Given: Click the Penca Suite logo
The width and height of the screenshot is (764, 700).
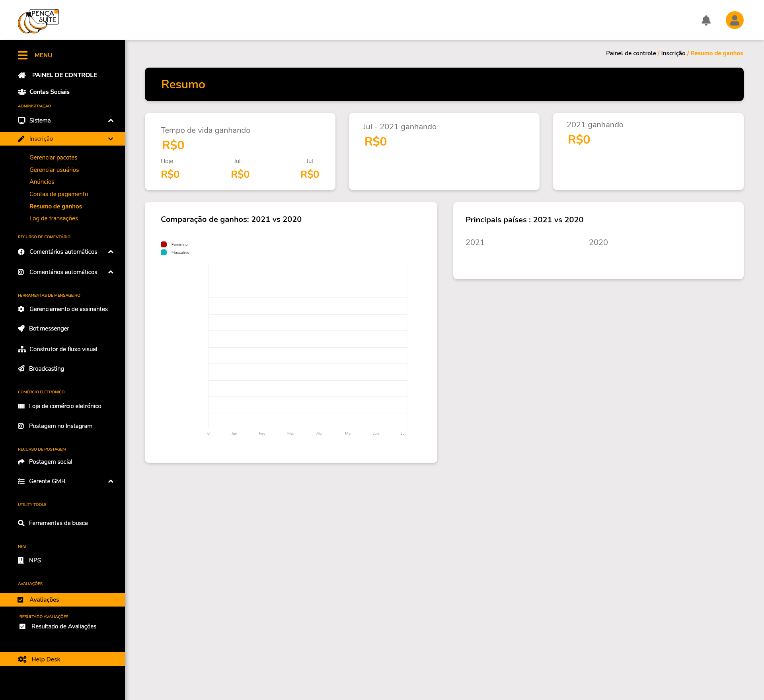Looking at the screenshot, I should [x=38, y=21].
